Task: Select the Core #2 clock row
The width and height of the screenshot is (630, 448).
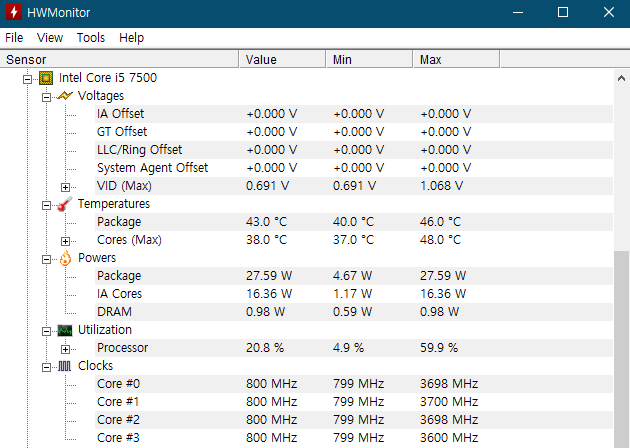Action: tap(354, 420)
